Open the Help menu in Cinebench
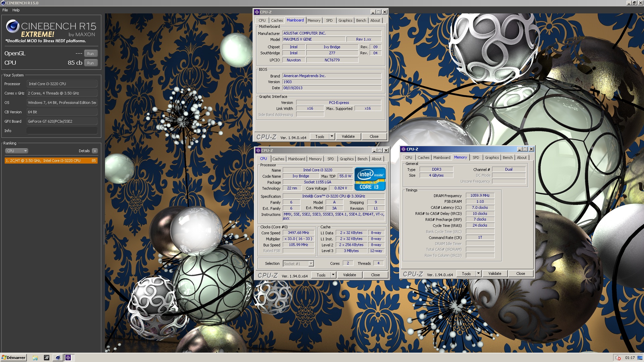The width and height of the screenshot is (644, 362). coord(16,10)
